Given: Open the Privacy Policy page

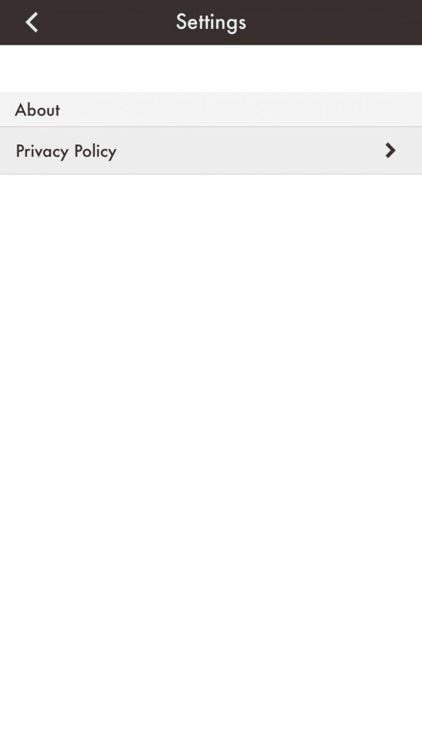Looking at the screenshot, I should pyautogui.click(x=211, y=151).
